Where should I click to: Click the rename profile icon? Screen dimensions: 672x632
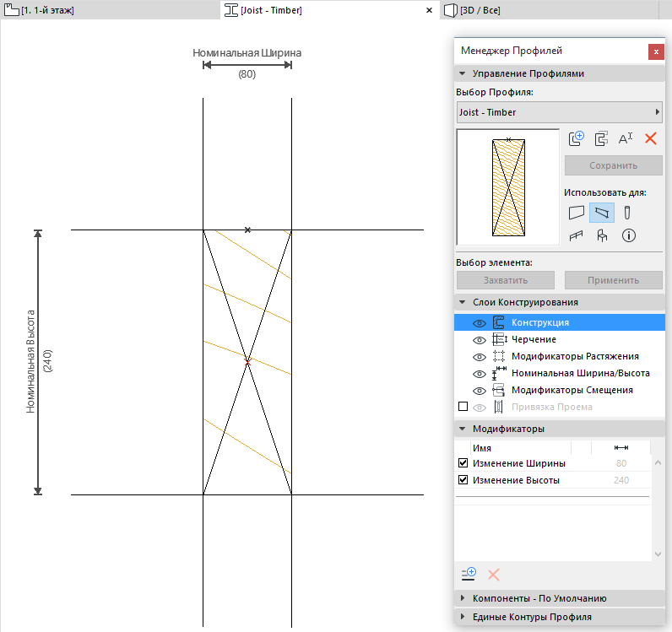pos(626,139)
